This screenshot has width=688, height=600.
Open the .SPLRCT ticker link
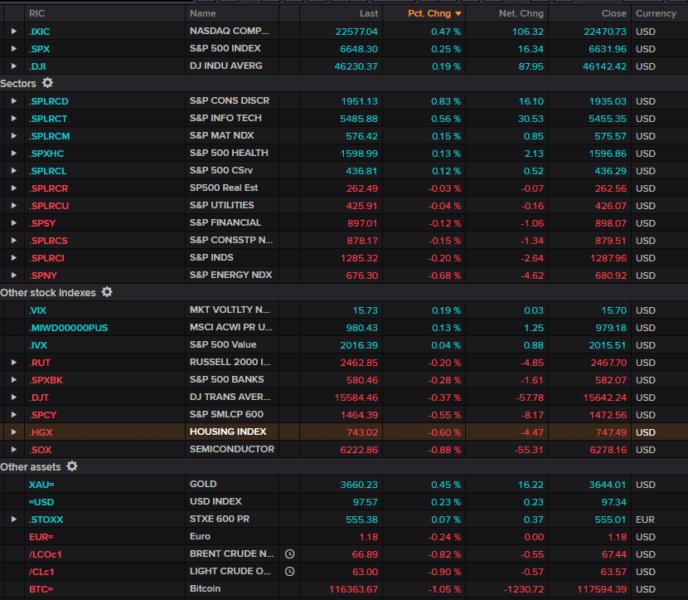(49, 119)
